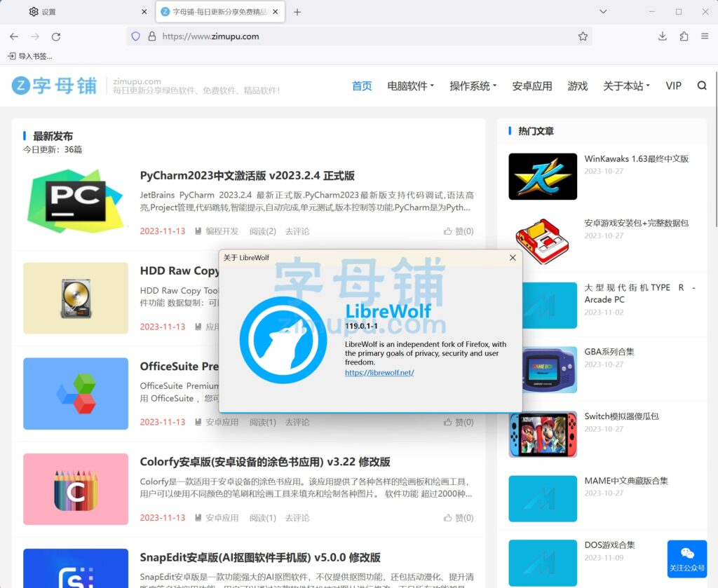Open the 大型现代街机 TYPE R Arcade PC article
This screenshot has width=718, height=588.
(x=639, y=294)
